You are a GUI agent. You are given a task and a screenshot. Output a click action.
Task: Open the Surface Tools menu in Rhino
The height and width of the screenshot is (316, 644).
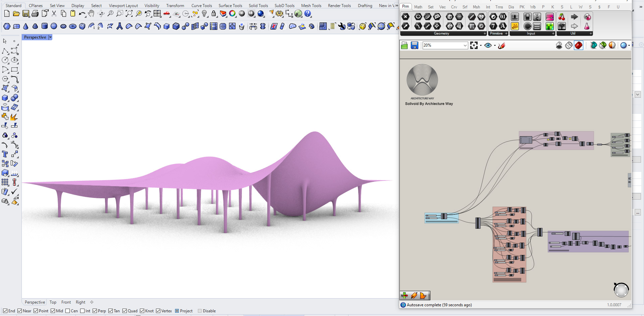coord(230,5)
